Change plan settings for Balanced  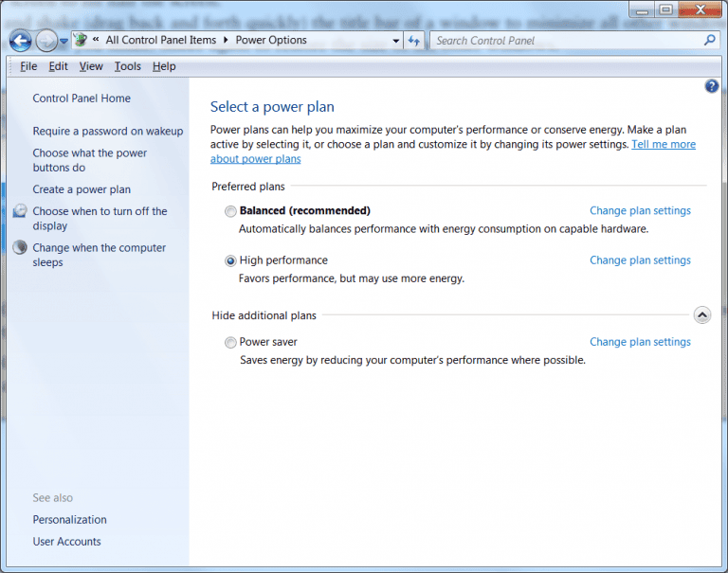coord(640,210)
